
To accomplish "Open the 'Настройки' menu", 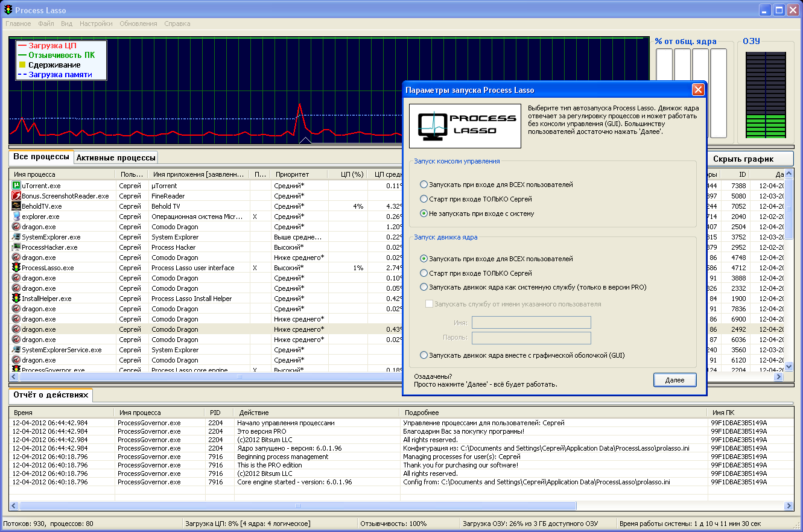I will tap(96, 24).
